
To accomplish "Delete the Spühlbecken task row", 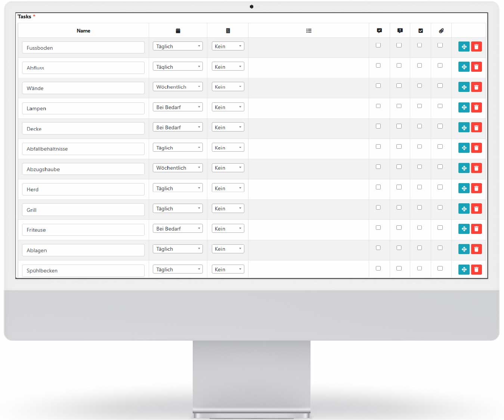I will pos(476,269).
